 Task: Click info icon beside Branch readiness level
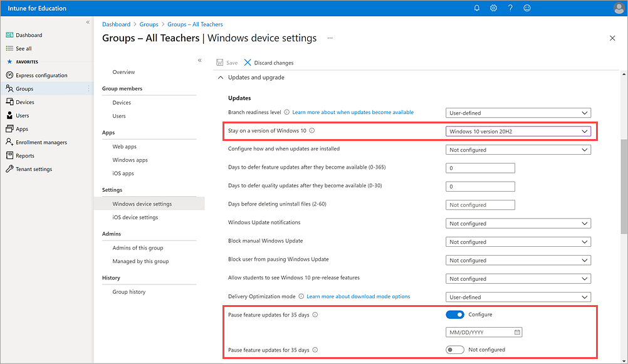pos(286,113)
